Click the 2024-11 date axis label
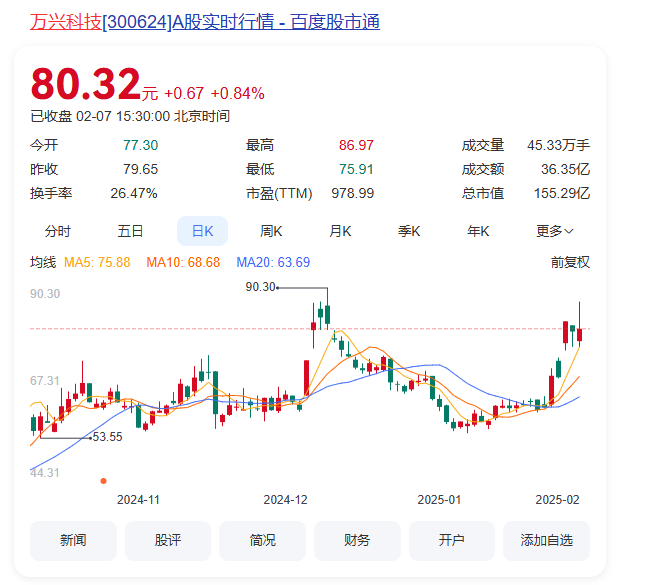Viewport: 657px width, 585px height. (138, 500)
